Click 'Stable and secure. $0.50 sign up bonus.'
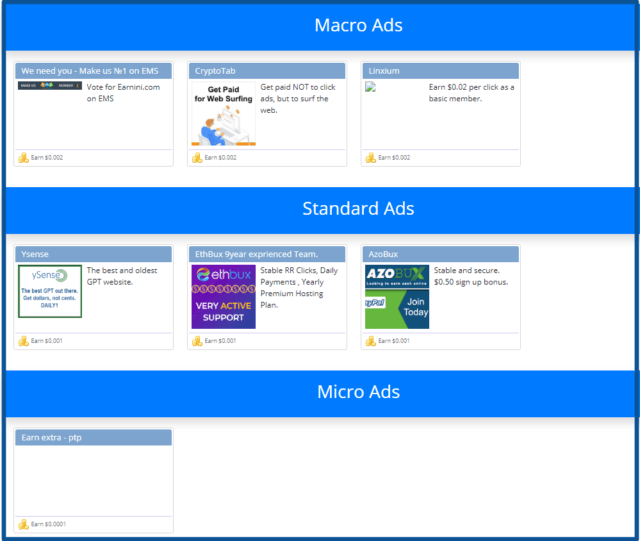 [471, 276]
